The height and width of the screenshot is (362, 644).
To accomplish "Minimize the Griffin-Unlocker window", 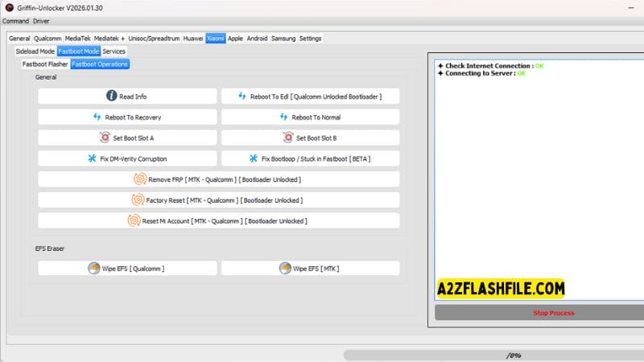I will pos(631,8).
